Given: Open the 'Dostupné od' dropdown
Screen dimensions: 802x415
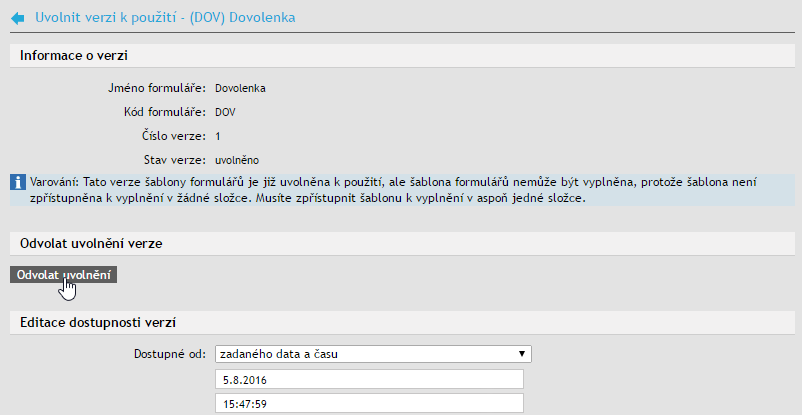Looking at the screenshot, I should 372,353.
